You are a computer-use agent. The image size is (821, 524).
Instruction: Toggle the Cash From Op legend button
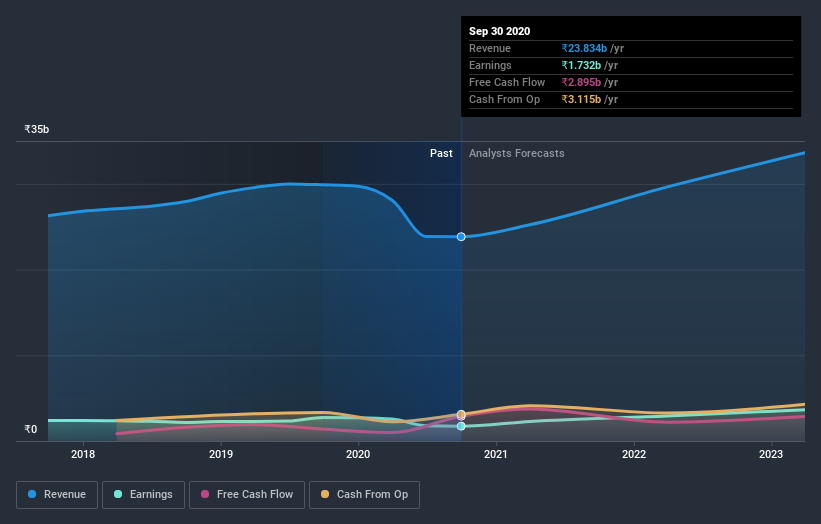(x=364, y=495)
